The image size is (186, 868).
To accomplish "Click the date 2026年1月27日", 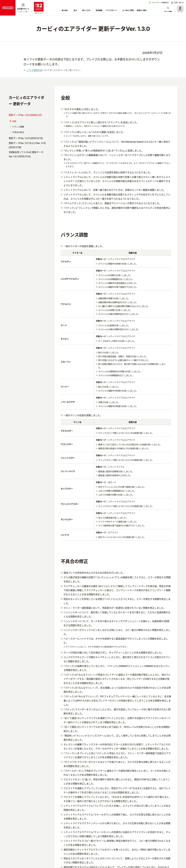I will tap(152, 53).
